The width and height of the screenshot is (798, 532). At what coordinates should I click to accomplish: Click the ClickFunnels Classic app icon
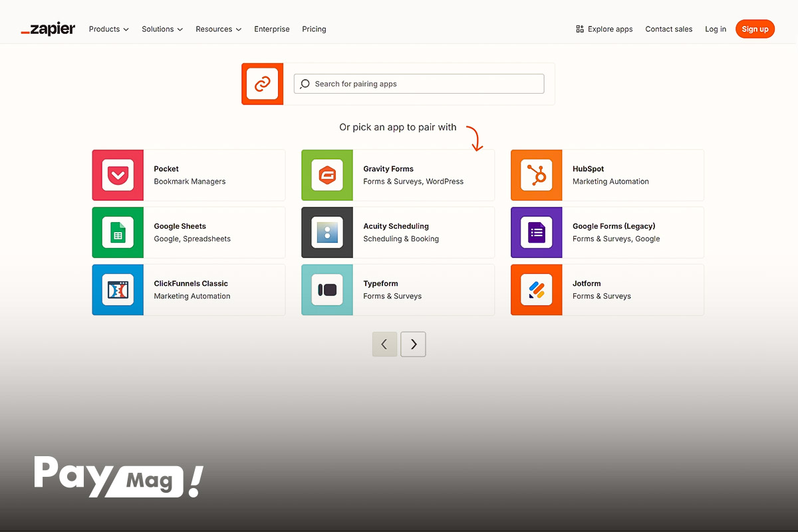click(118, 290)
